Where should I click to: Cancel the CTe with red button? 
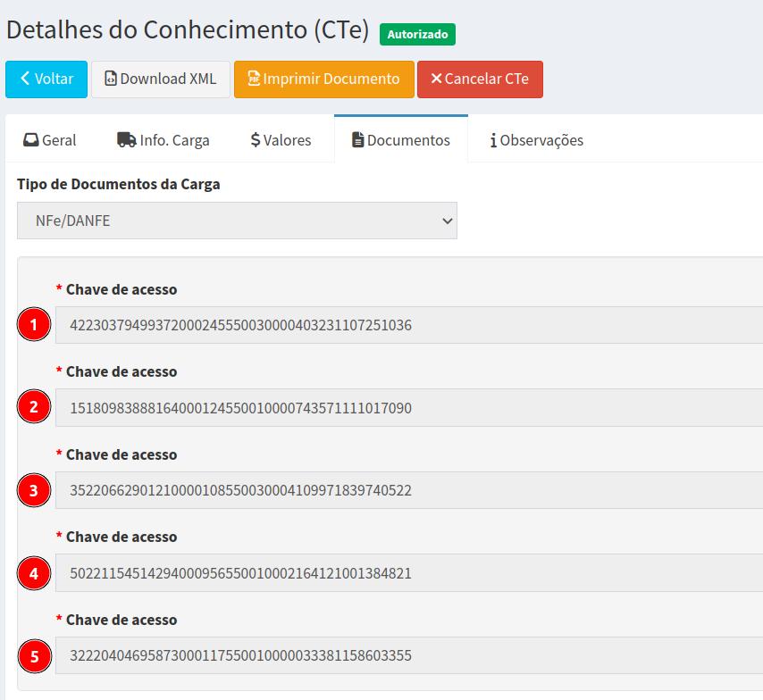point(480,79)
